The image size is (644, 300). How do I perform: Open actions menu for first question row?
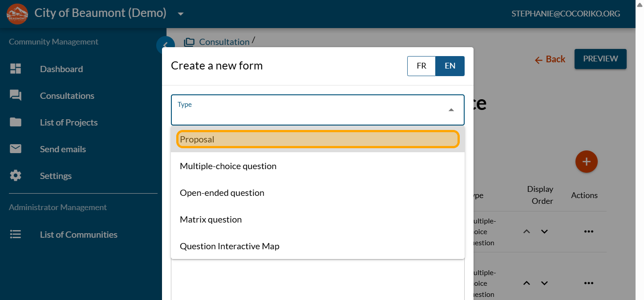[x=588, y=231]
